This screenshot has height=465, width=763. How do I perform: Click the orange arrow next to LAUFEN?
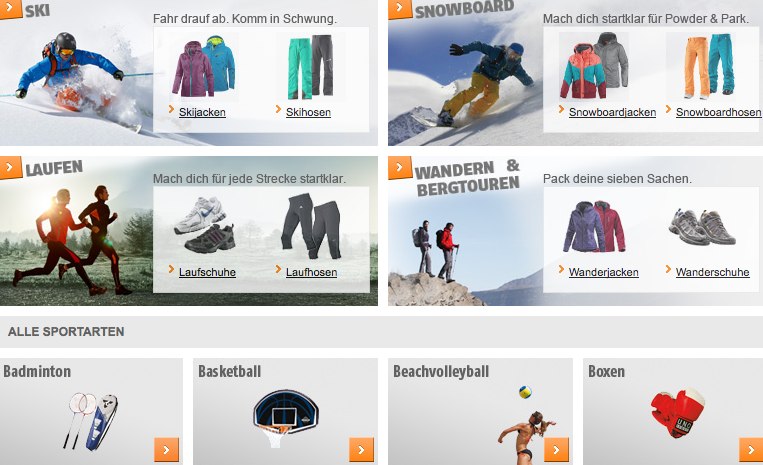[x=11, y=168]
